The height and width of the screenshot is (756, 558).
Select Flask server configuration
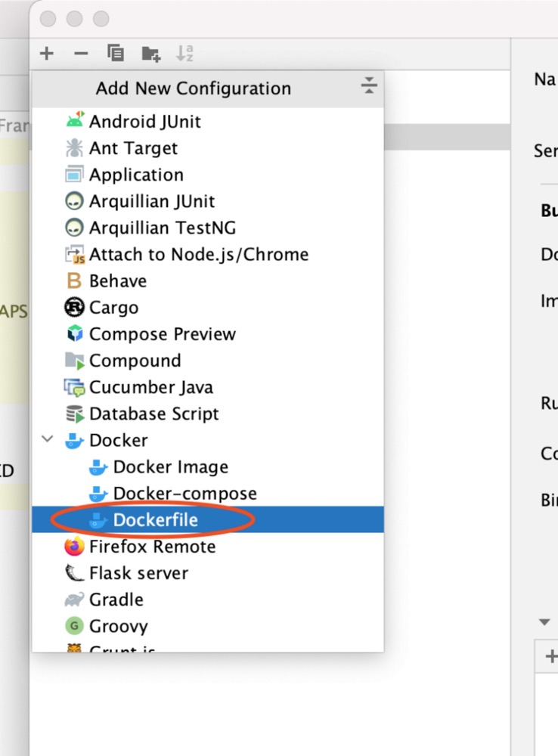coord(138,573)
